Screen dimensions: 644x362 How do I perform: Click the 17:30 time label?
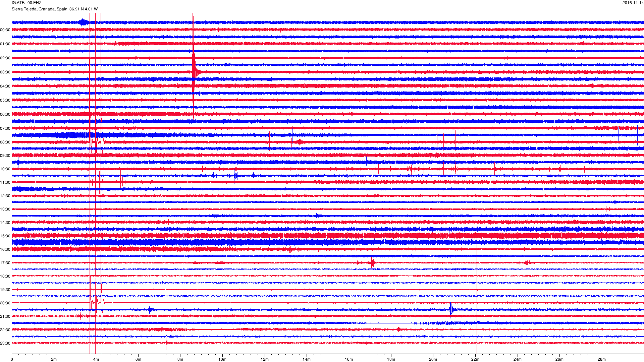coord(5,263)
